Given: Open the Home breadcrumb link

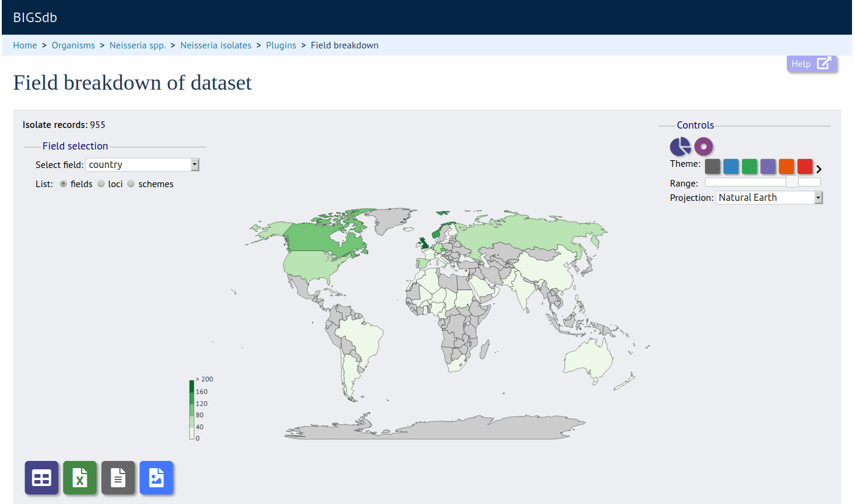Looking at the screenshot, I should pos(25,45).
